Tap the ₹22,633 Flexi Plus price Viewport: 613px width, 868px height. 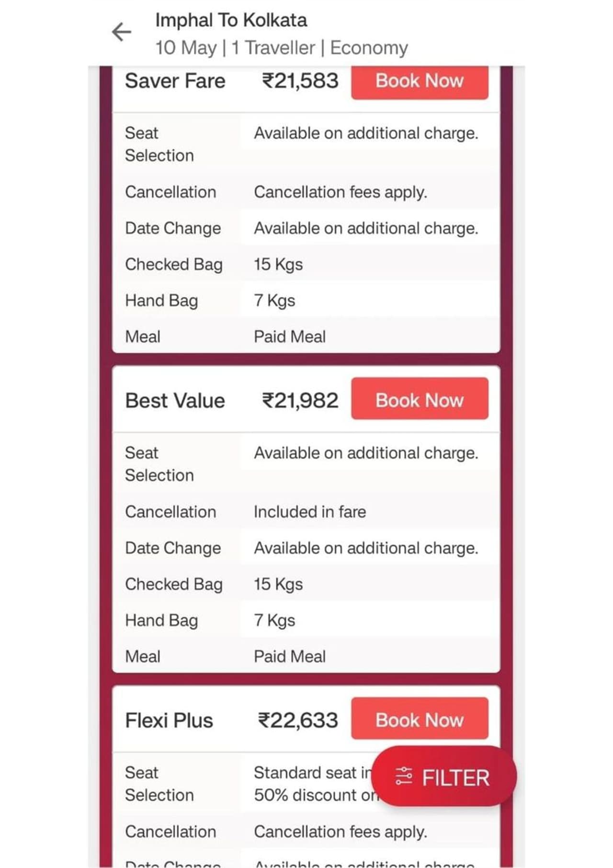(298, 720)
